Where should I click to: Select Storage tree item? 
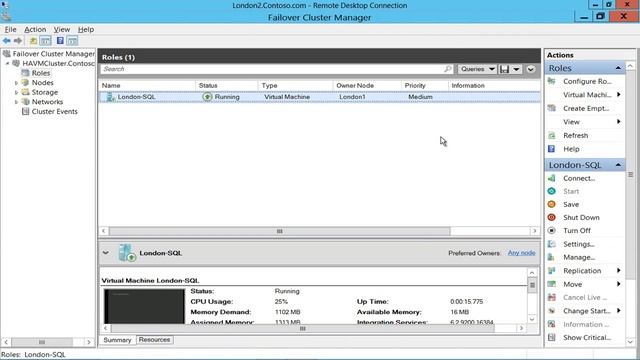tap(44, 92)
